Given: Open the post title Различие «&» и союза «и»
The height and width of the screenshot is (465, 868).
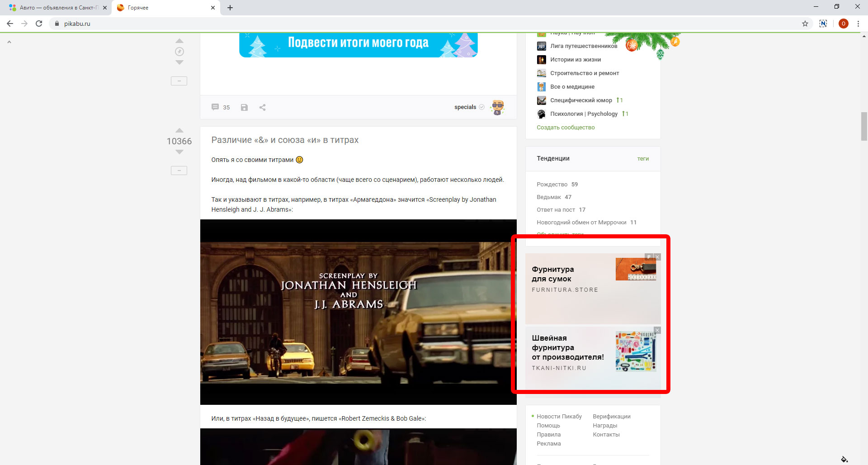Looking at the screenshot, I should pyautogui.click(x=285, y=140).
